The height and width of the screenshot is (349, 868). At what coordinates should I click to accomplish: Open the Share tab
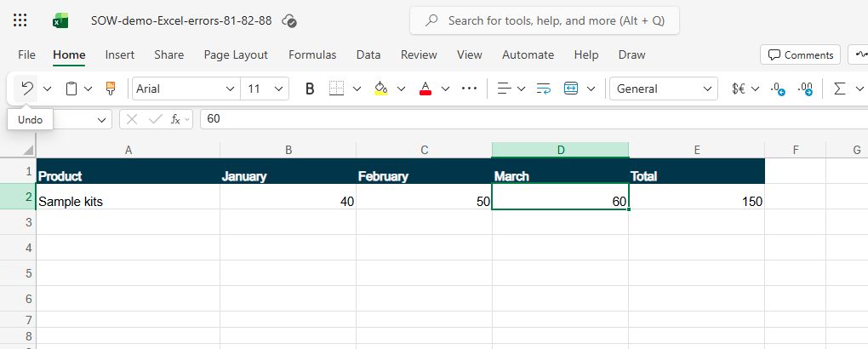(x=168, y=54)
